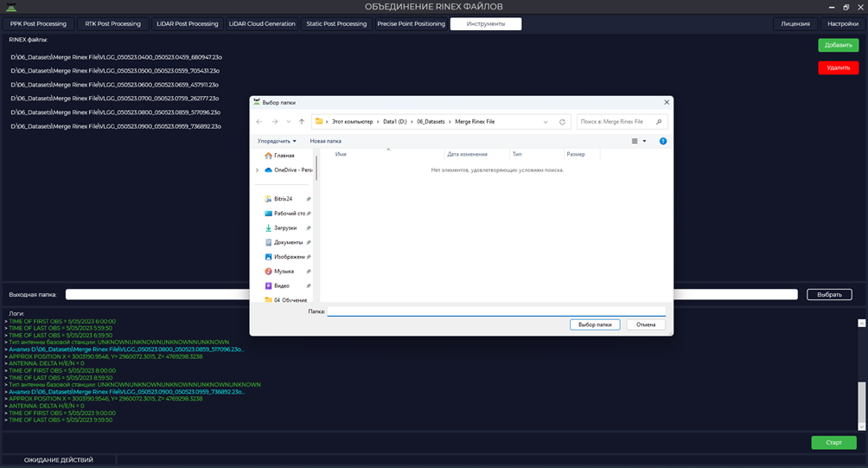This screenshot has width=868, height=468.
Task: Click red Удалить button
Action: (838, 67)
